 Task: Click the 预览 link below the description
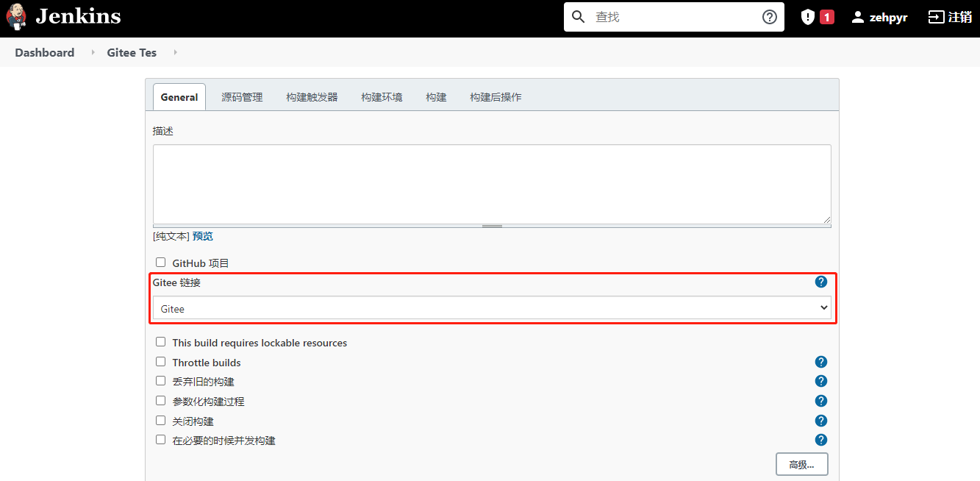202,236
